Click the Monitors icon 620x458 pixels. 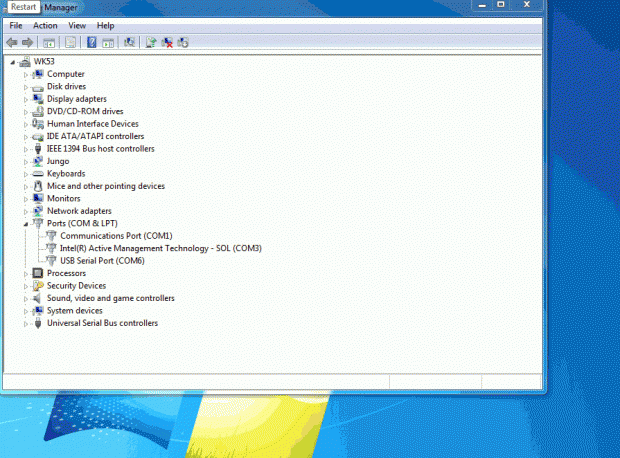click(38, 198)
